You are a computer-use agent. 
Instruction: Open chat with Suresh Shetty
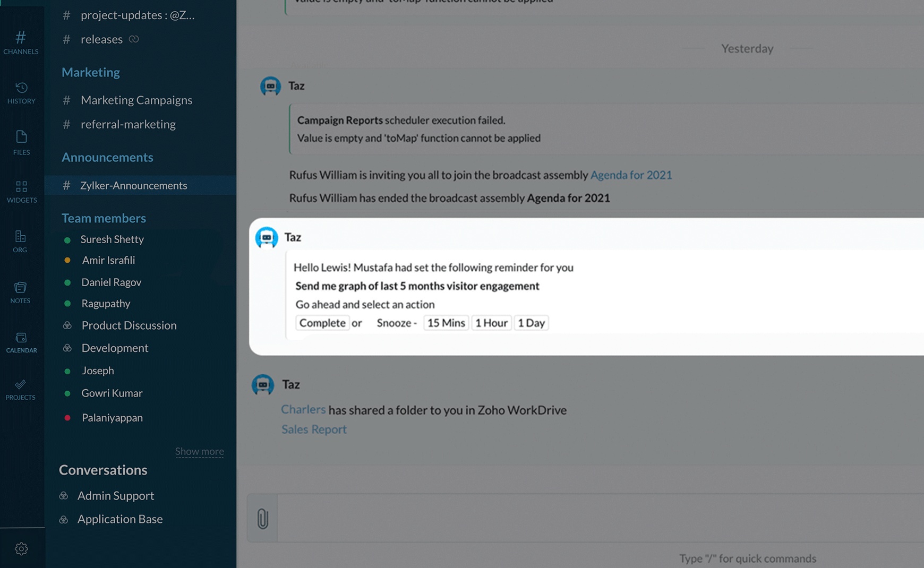(x=112, y=239)
